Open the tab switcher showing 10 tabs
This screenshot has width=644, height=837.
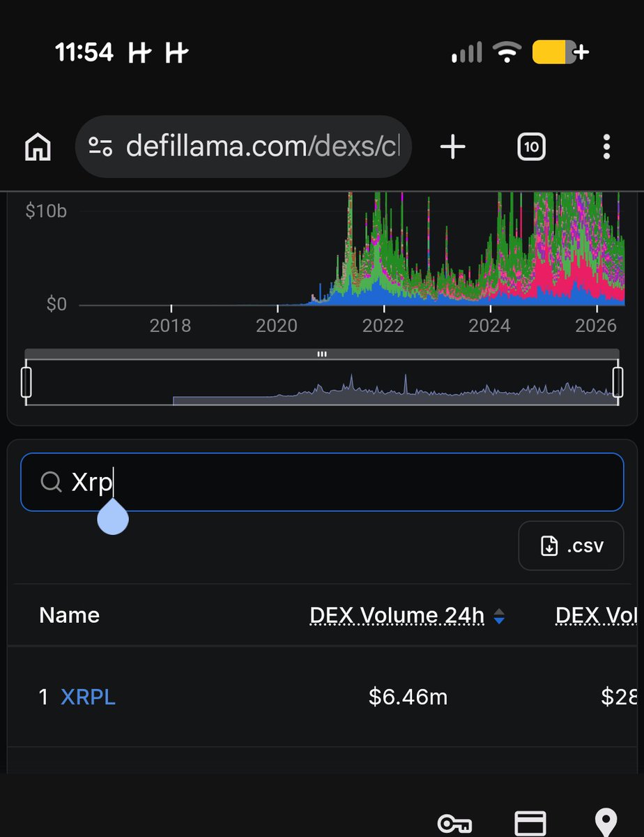(530, 146)
